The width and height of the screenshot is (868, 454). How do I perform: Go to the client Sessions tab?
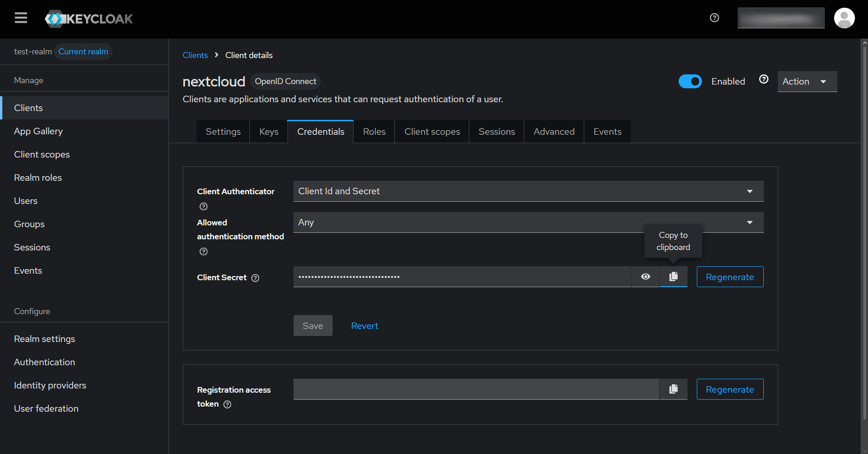pos(496,132)
